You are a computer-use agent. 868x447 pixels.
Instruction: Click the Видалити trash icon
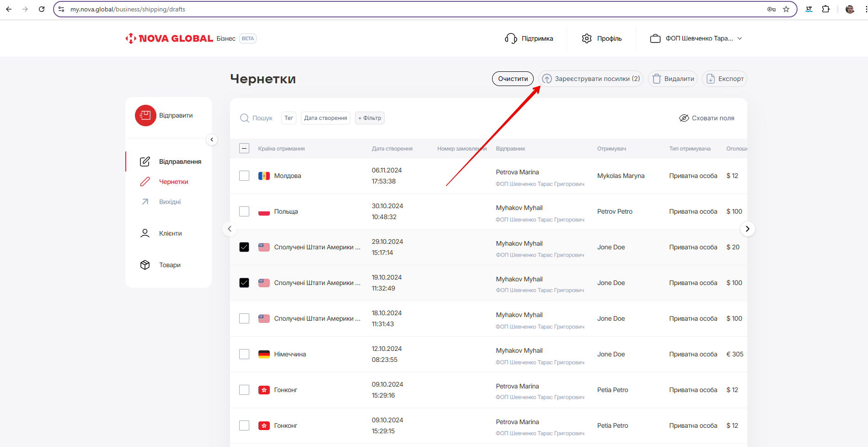657,79
